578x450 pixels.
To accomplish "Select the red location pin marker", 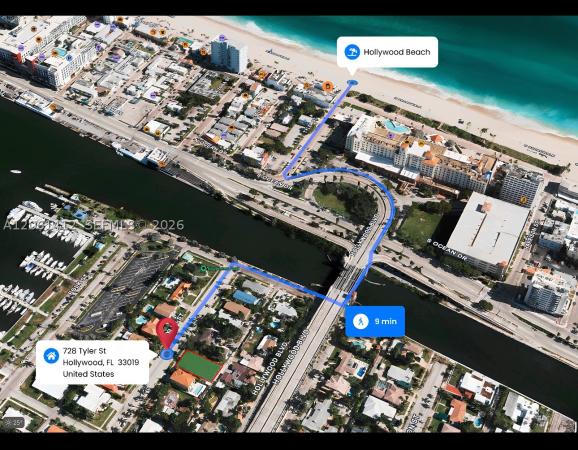I will click(x=167, y=333).
